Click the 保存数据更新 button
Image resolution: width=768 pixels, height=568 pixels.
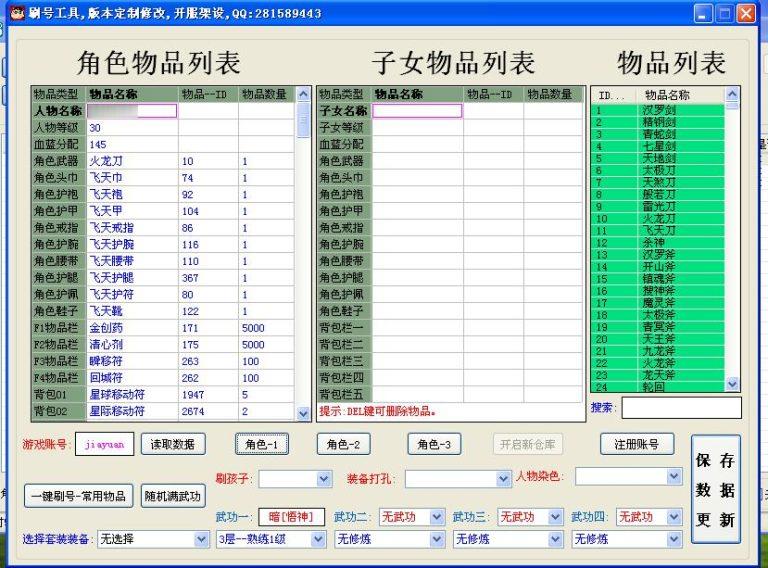[715, 490]
